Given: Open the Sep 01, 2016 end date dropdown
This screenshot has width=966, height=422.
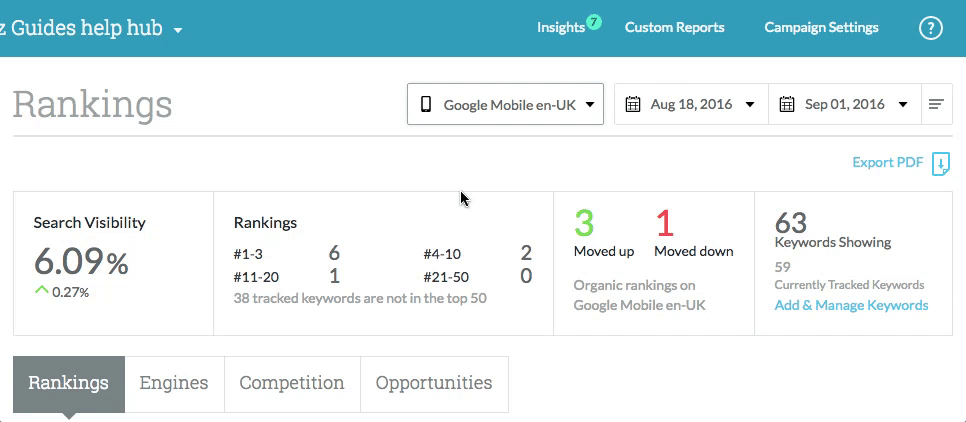Looking at the screenshot, I should 845,104.
